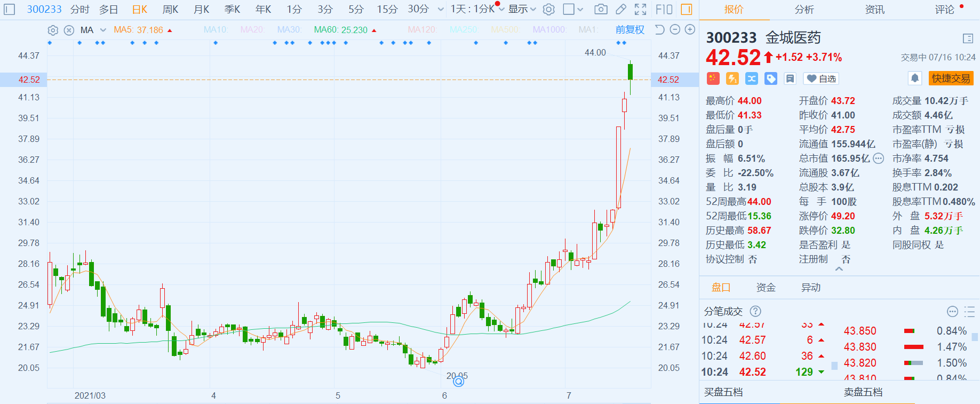Switch to 周K weekly chart
Image resolution: width=980 pixels, height=404 pixels.
point(170,9)
